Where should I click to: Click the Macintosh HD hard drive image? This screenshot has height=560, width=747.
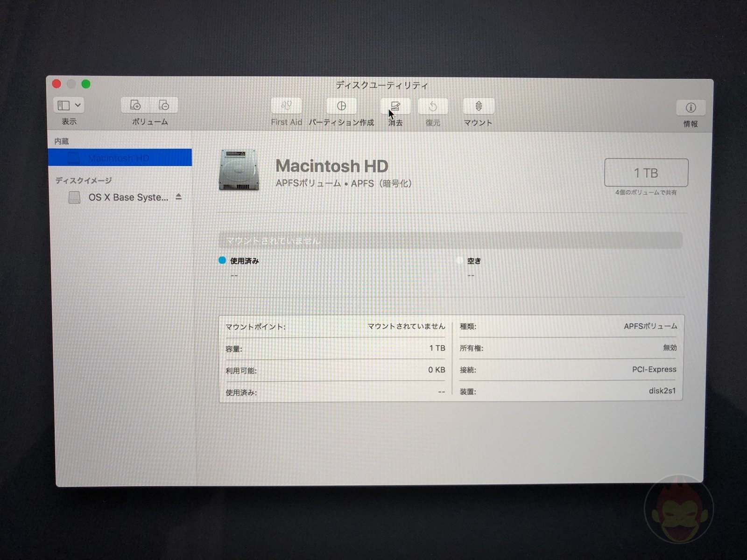tap(239, 170)
